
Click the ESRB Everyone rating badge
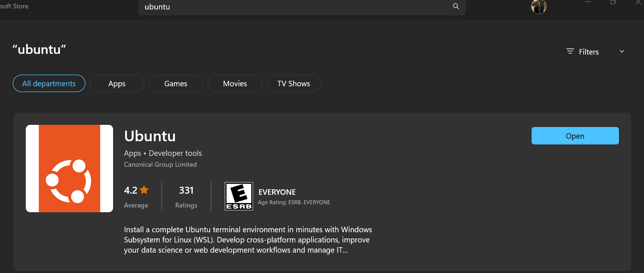tap(239, 196)
